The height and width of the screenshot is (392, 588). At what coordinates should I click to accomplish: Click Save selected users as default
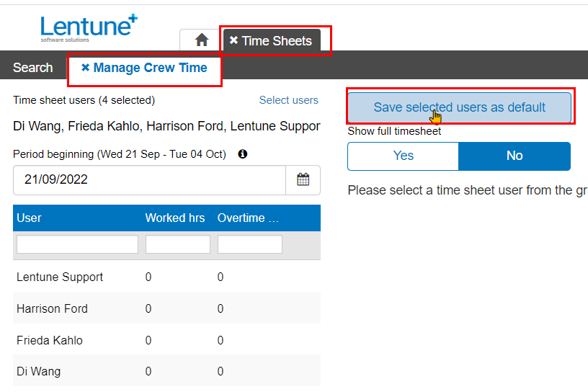coord(459,107)
